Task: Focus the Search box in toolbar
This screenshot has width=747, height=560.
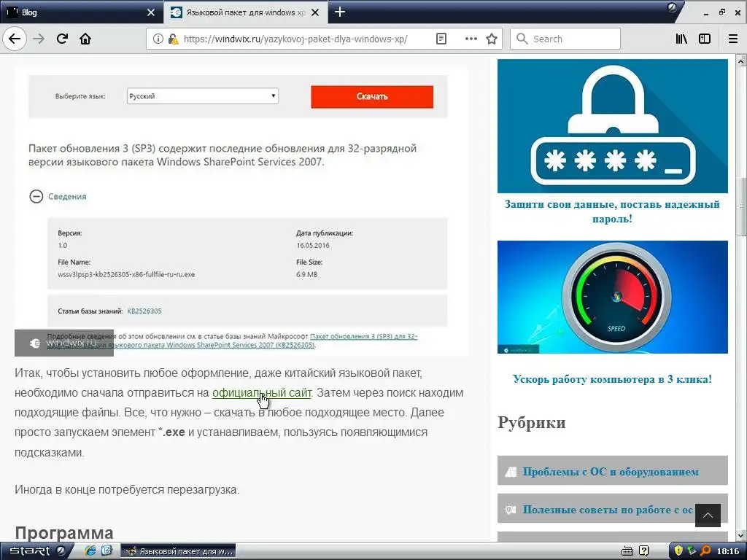Action: pos(565,39)
